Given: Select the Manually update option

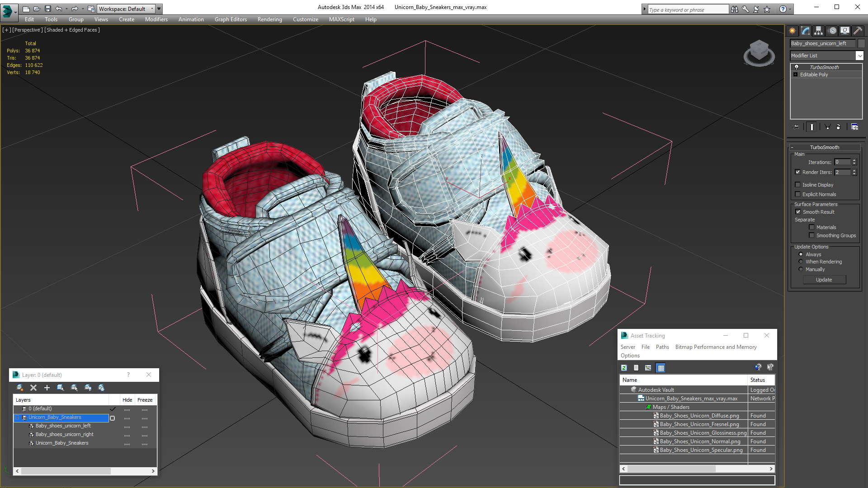Looking at the screenshot, I should click(801, 269).
